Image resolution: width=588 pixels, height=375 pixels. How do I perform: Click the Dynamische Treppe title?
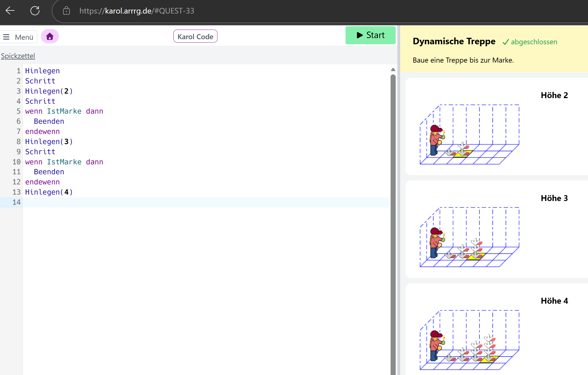point(454,41)
